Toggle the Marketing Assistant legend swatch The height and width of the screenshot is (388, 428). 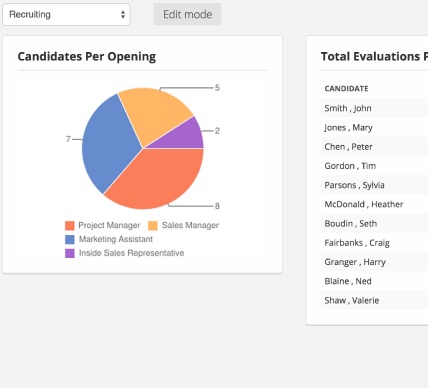point(69,239)
